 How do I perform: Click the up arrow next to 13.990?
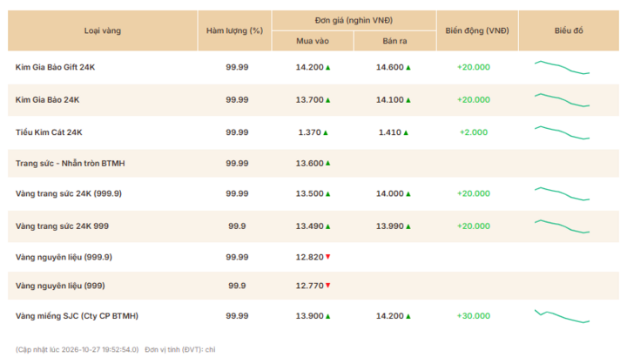click(408, 226)
